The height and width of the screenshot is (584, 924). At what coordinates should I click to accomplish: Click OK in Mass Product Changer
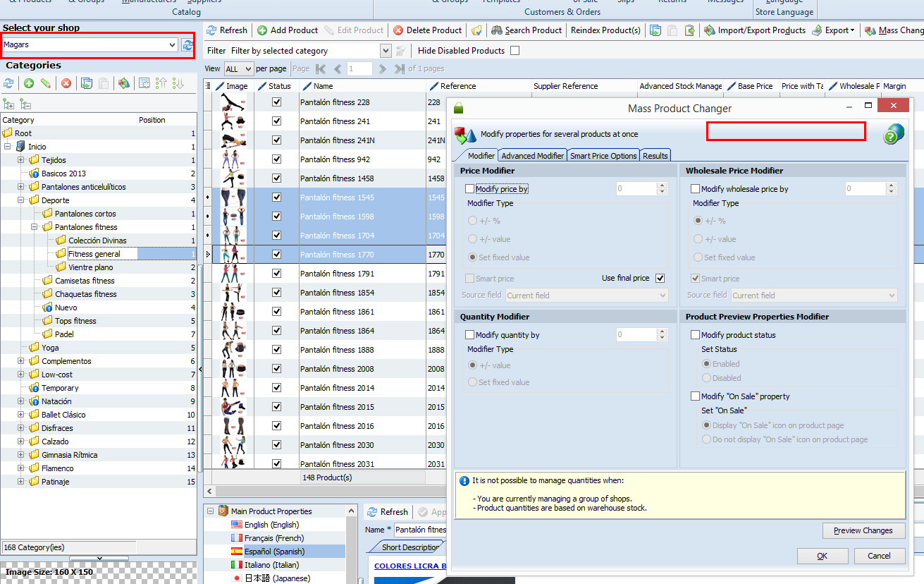coord(823,556)
